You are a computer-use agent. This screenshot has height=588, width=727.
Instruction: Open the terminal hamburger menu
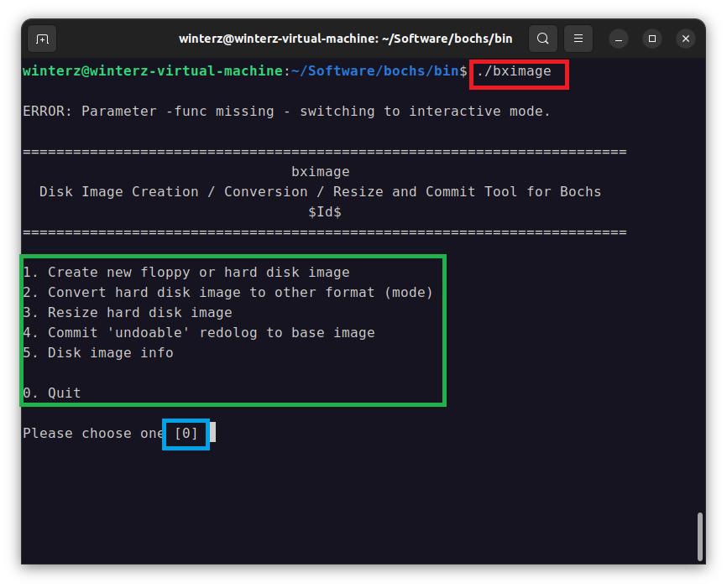pyautogui.click(x=578, y=39)
